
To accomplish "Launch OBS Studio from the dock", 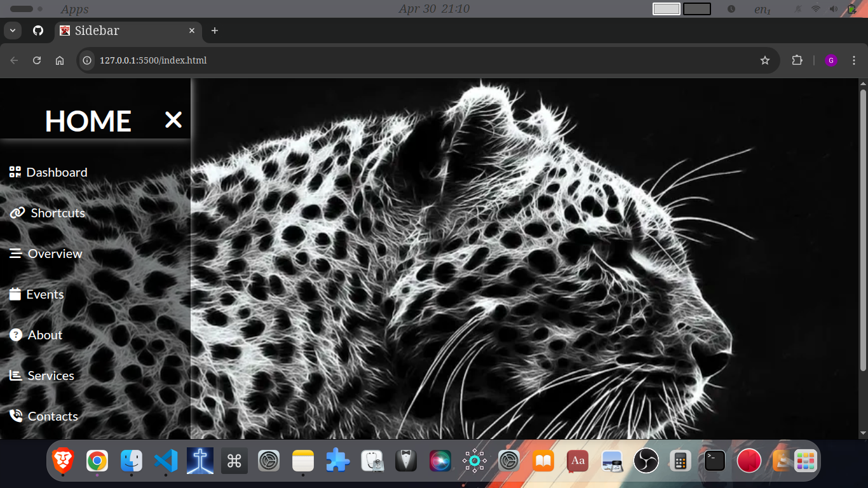I will (646, 461).
